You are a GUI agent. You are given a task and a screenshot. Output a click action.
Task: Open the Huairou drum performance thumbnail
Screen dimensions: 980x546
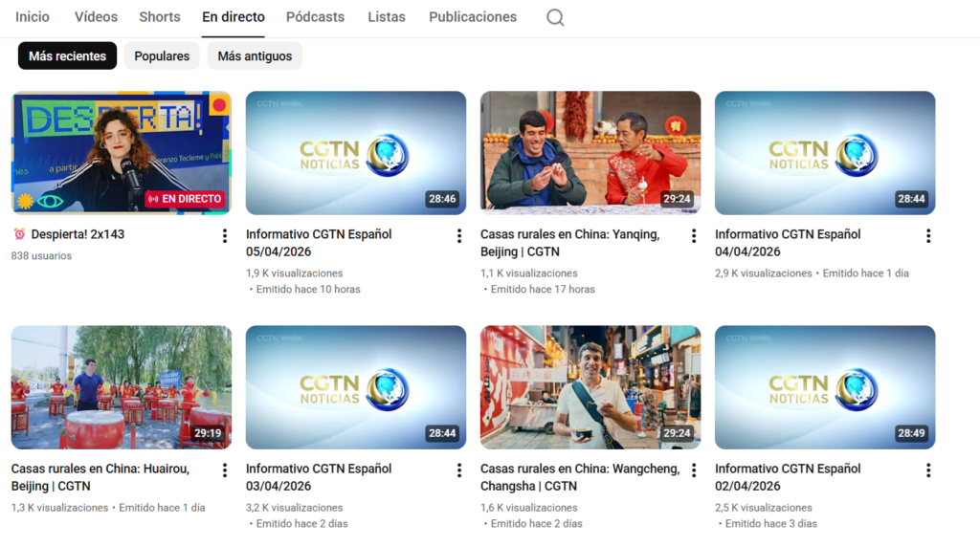122,387
